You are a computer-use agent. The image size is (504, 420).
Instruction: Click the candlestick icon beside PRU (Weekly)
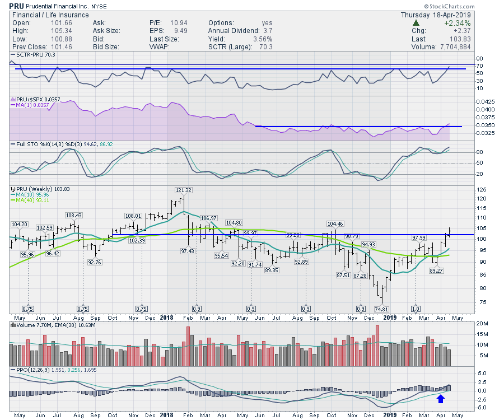(x=13, y=189)
